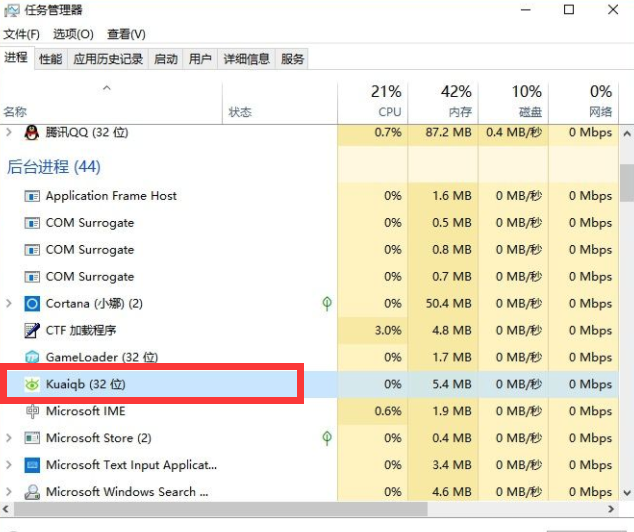Switch to the 应用历史记录 tab
The image size is (634, 532).
[x=108, y=59]
